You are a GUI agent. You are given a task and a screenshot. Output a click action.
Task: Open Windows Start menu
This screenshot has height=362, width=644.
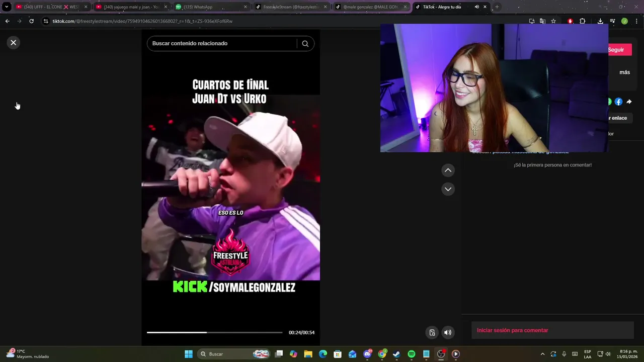[x=189, y=354]
